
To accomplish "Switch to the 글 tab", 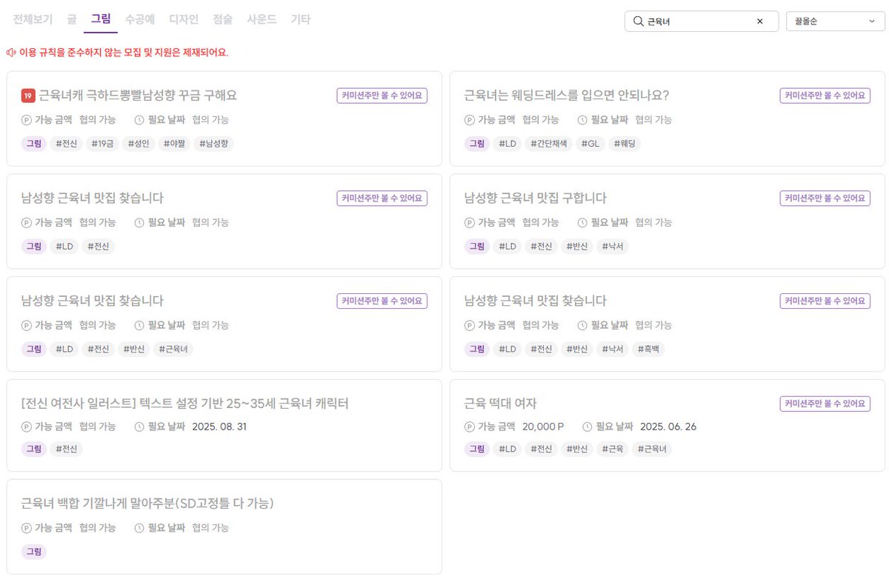I will click(x=72, y=19).
